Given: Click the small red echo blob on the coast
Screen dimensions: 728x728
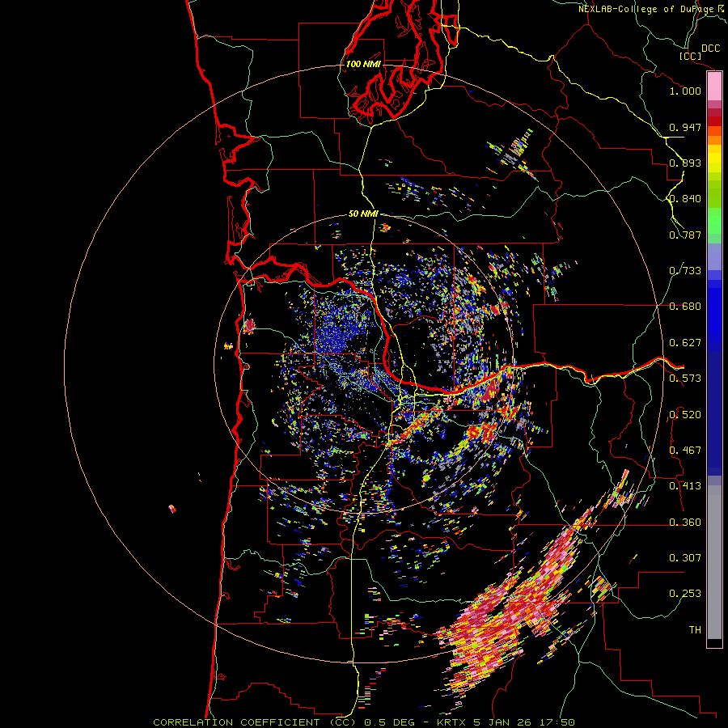Looking at the screenshot, I should pyautogui.click(x=249, y=325).
